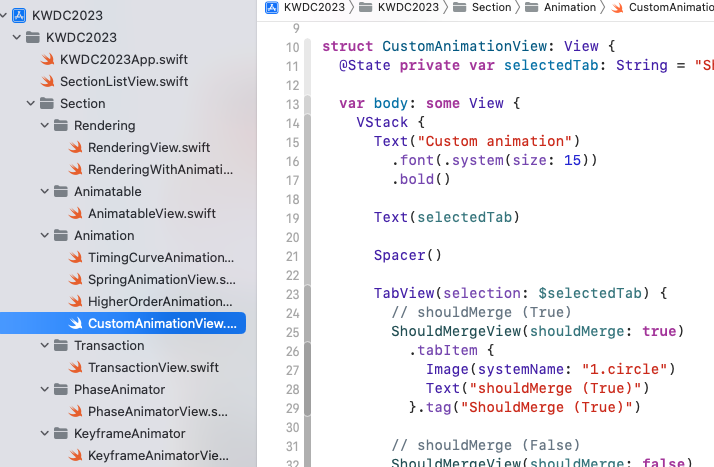This screenshot has height=467, width=714.
Task: Open KWDC2023App.swift file
Action: [x=123, y=60]
